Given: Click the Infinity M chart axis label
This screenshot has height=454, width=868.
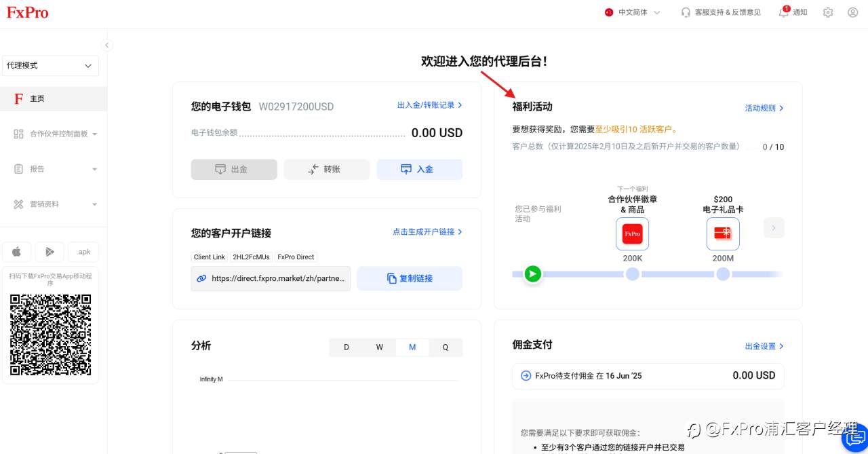Looking at the screenshot, I should (x=211, y=379).
